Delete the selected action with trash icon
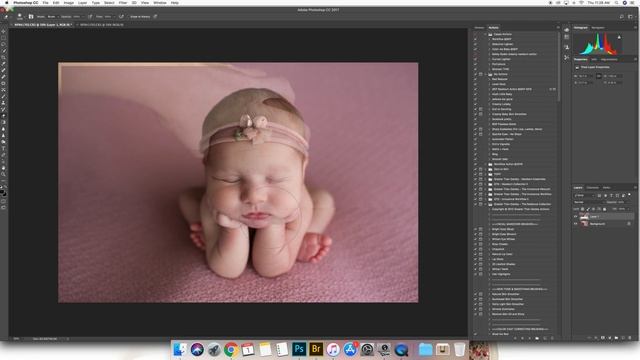 (x=552, y=338)
